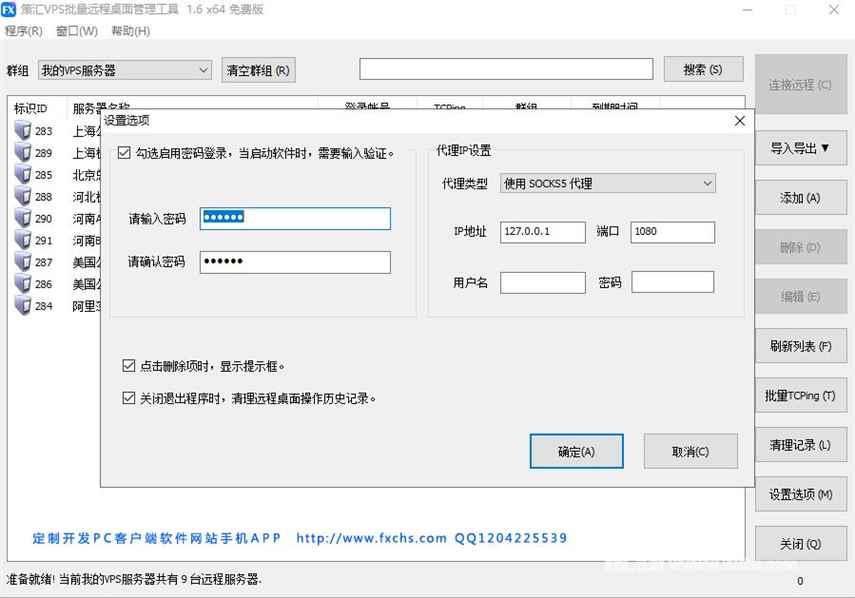The width and height of the screenshot is (855, 598).
Task: Disable the password login checkbox
Action: point(124,153)
